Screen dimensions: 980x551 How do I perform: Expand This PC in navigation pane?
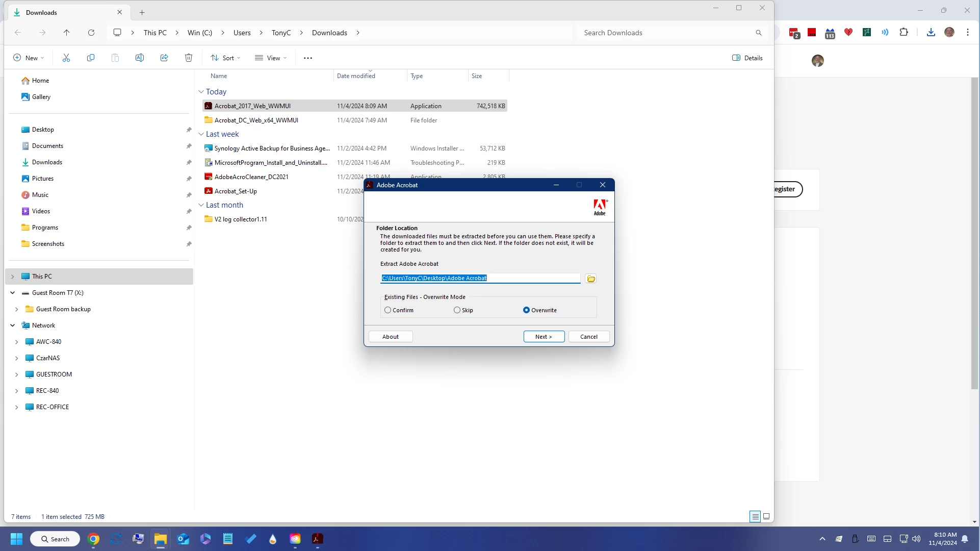click(x=13, y=277)
